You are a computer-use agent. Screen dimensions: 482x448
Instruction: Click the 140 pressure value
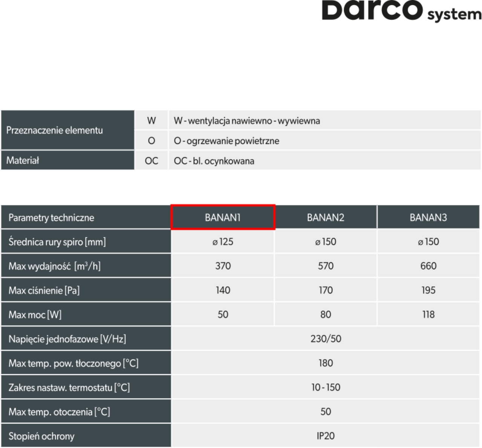click(223, 290)
